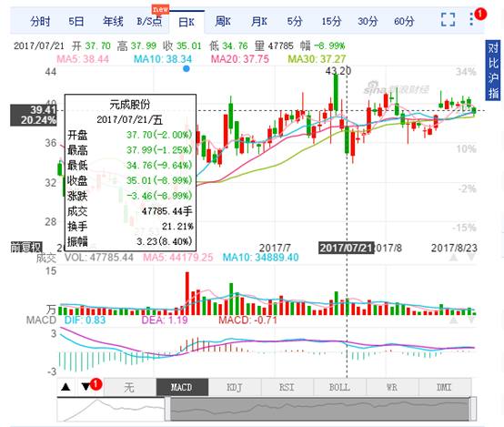Viewport: 504px width, 427px height.
Task: Open the three-dot more options menu
Action: tap(471, 20)
